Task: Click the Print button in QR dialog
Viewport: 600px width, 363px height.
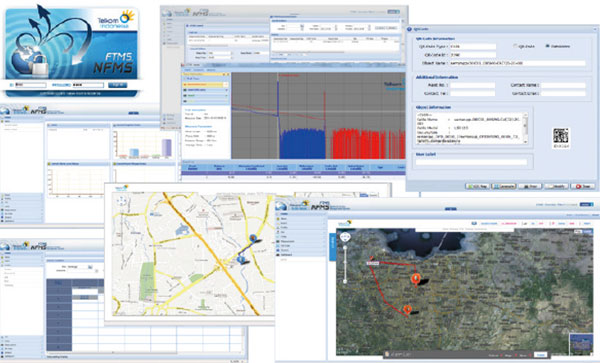Action: [530, 186]
